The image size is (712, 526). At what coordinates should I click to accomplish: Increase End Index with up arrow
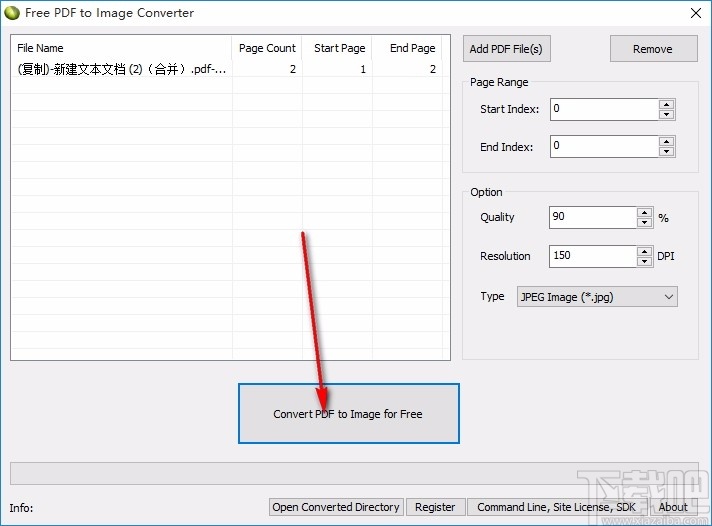(x=666, y=142)
